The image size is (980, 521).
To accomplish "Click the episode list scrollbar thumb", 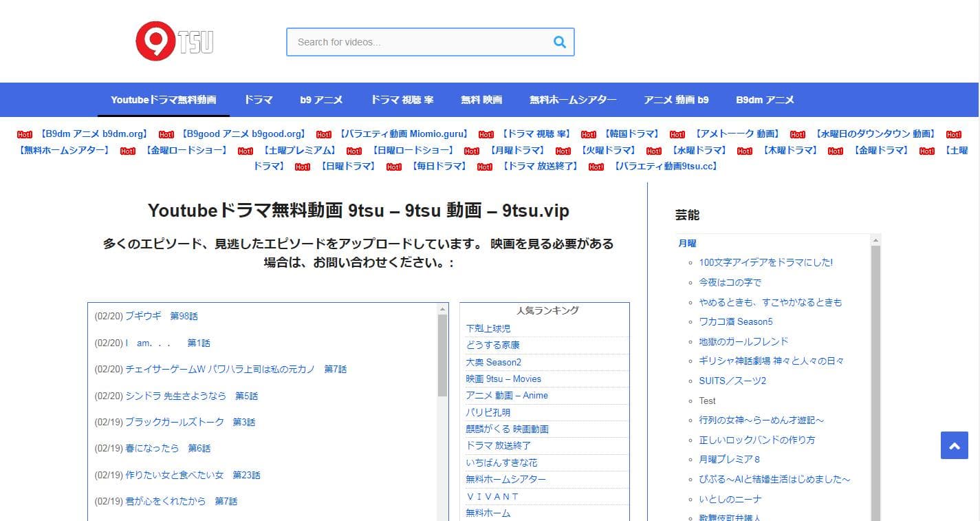I will [x=443, y=355].
